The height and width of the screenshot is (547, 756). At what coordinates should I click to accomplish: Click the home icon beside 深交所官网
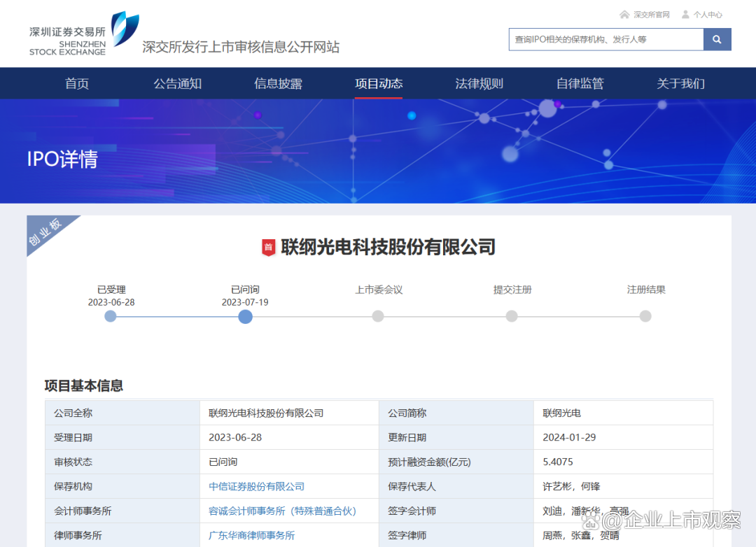tap(623, 13)
